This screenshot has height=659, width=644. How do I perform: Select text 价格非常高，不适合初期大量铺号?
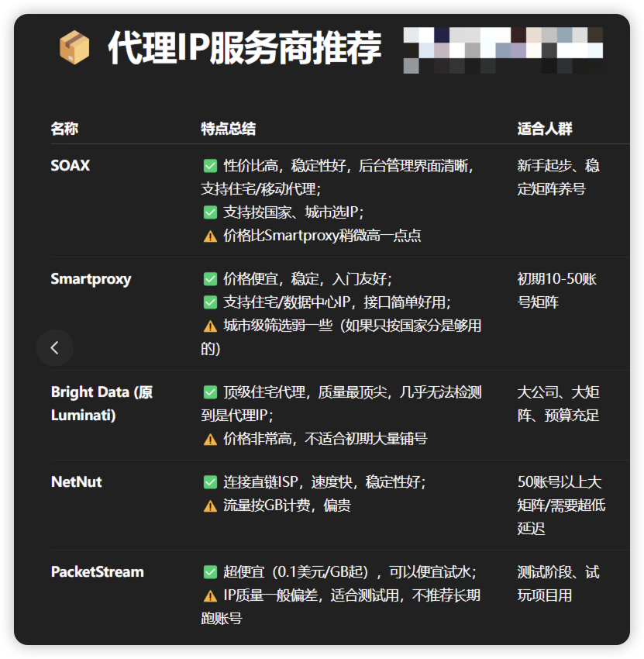tap(325, 439)
